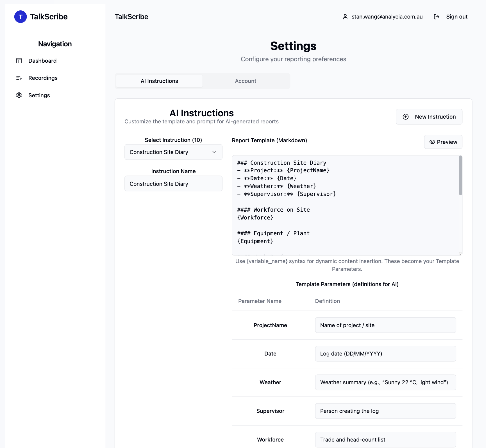Click the TalkScribe title in top header
The height and width of the screenshot is (448, 486).
point(131,17)
